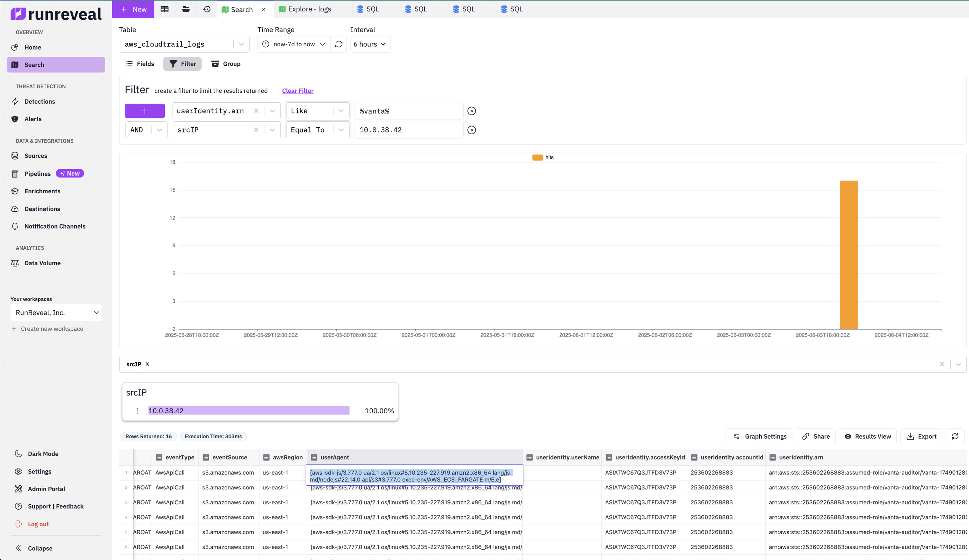This screenshot has width=969, height=560.
Task: Toggle the hits legend series
Action: click(543, 157)
